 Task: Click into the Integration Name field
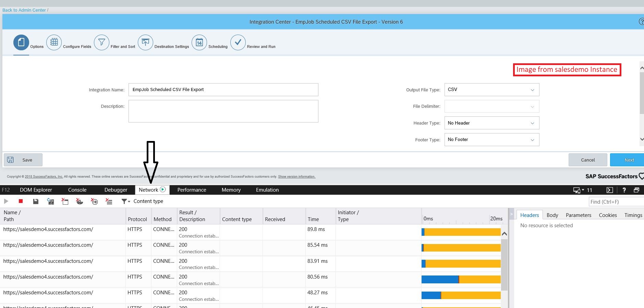(x=223, y=90)
